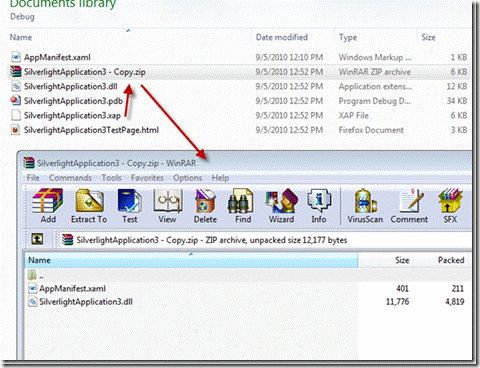
Task: Click the WinRAR title bar books icon
Action: [x=29, y=163]
